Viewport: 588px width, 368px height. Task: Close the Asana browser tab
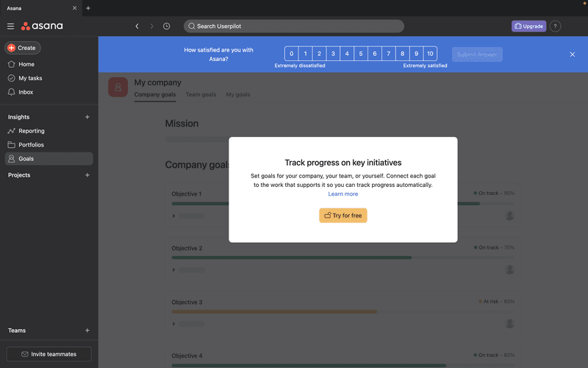pos(75,8)
